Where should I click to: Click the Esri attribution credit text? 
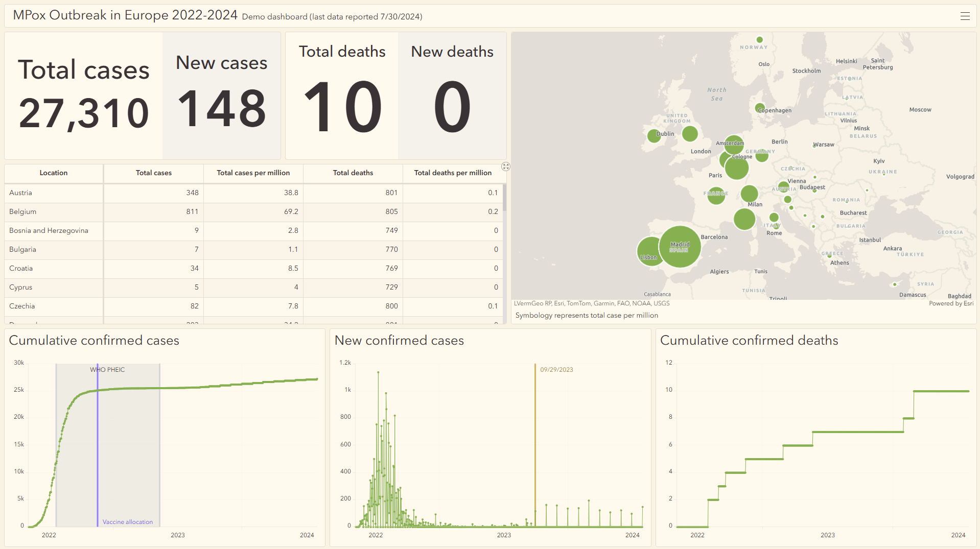click(x=591, y=303)
